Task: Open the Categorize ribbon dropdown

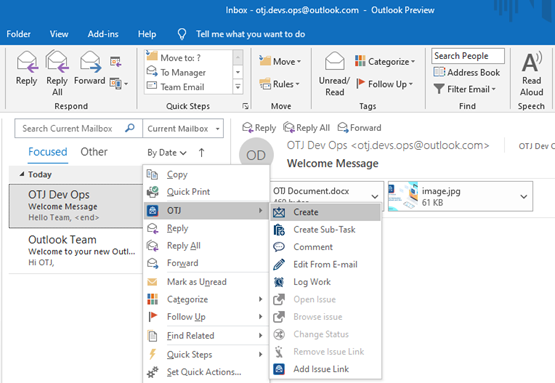Action: pos(385,61)
